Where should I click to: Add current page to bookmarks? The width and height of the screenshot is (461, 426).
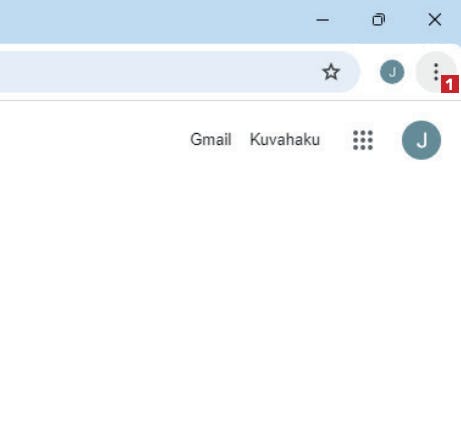(x=331, y=72)
